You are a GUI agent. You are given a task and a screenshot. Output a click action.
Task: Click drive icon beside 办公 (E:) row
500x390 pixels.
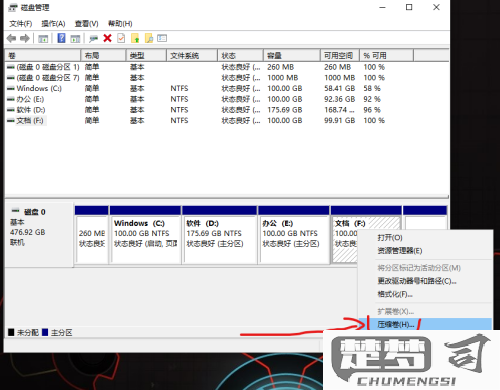(x=11, y=99)
